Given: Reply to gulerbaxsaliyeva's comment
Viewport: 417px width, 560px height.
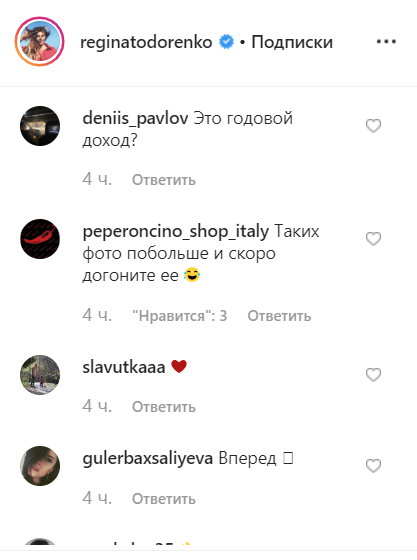Looking at the screenshot, I should click(x=164, y=499).
